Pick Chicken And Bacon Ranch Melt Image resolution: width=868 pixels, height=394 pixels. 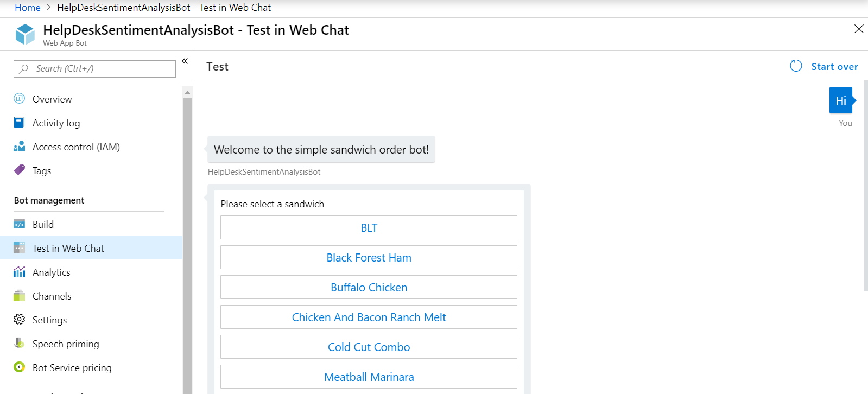(369, 317)
